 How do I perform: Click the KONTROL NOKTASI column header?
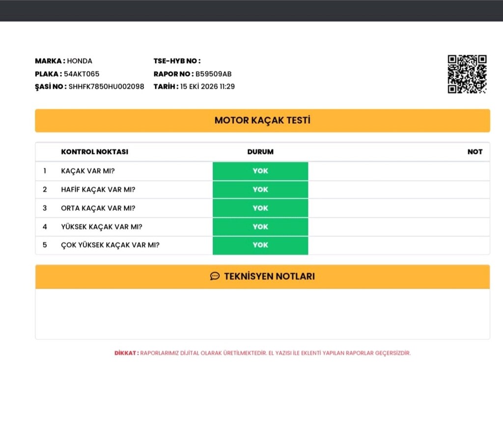(95, 152)
